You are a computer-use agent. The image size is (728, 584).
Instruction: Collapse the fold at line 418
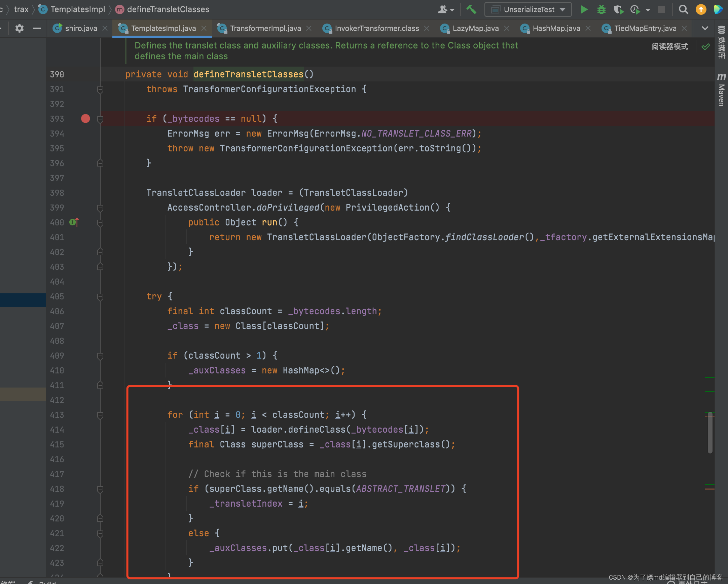coord(100,489)
